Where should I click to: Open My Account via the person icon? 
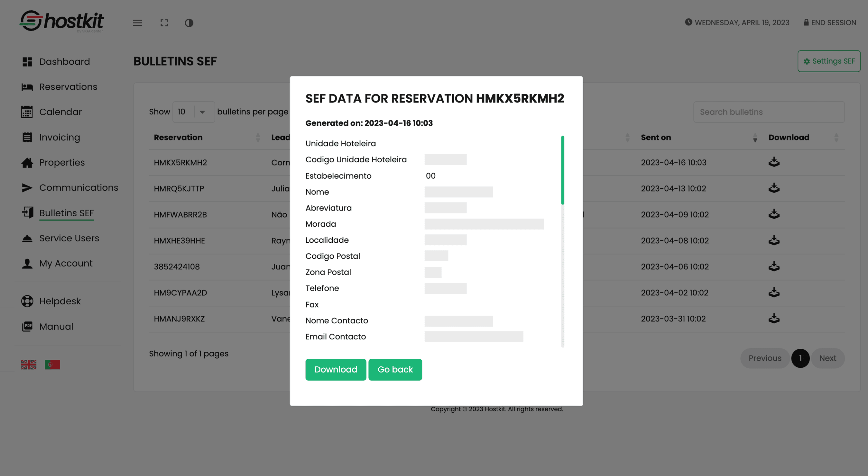(x=27, y=263)
